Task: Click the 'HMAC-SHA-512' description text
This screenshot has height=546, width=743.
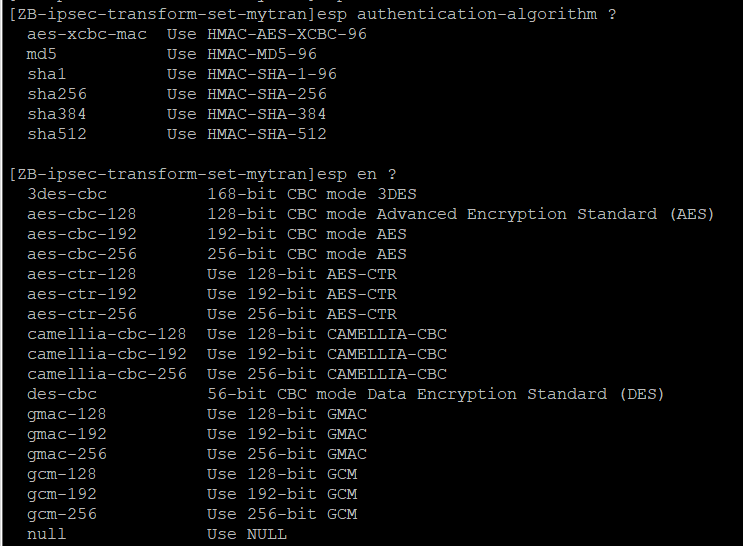Action: coord(267,134)
